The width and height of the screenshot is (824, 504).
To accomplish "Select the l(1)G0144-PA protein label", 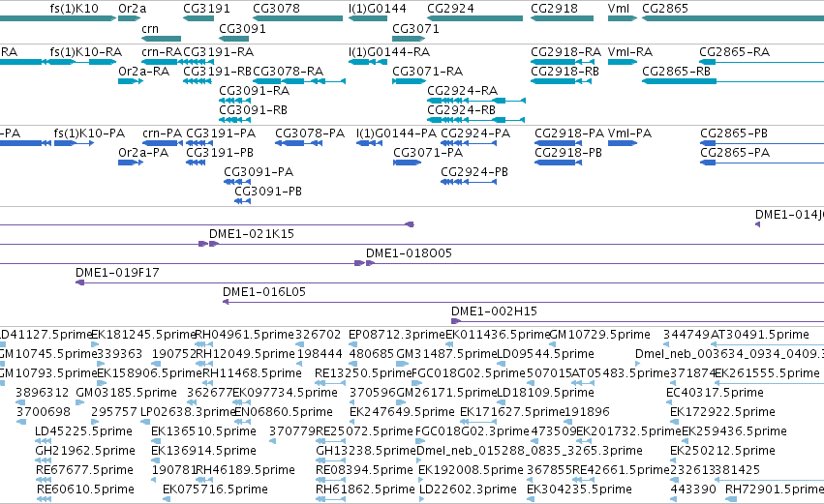I will click(397, 133).
